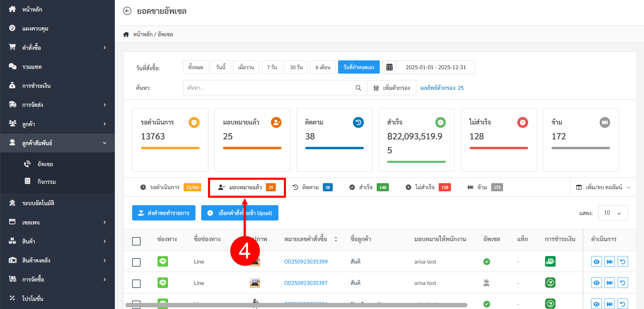The width and height of the screenshot is (644, 309).
Task: Click the search magnifier icon
Action: click(x=358, y=88)
